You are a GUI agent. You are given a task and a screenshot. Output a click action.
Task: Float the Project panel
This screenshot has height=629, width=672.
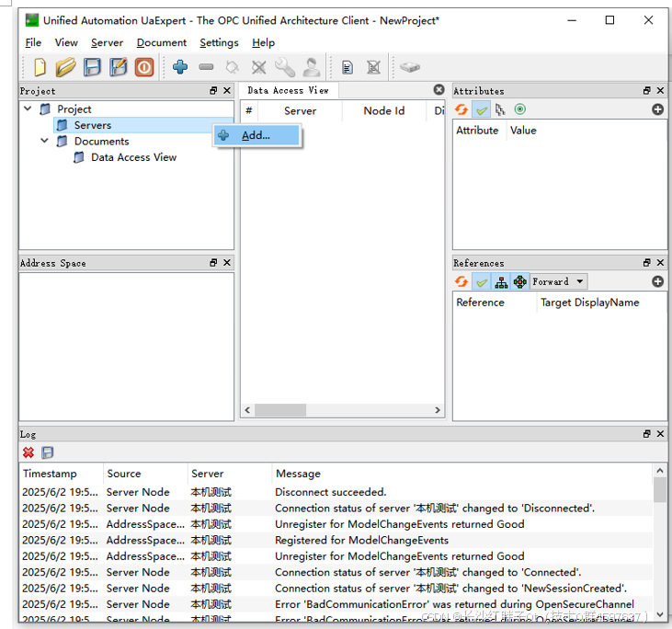pyautogui.click(x=213, y=90)
